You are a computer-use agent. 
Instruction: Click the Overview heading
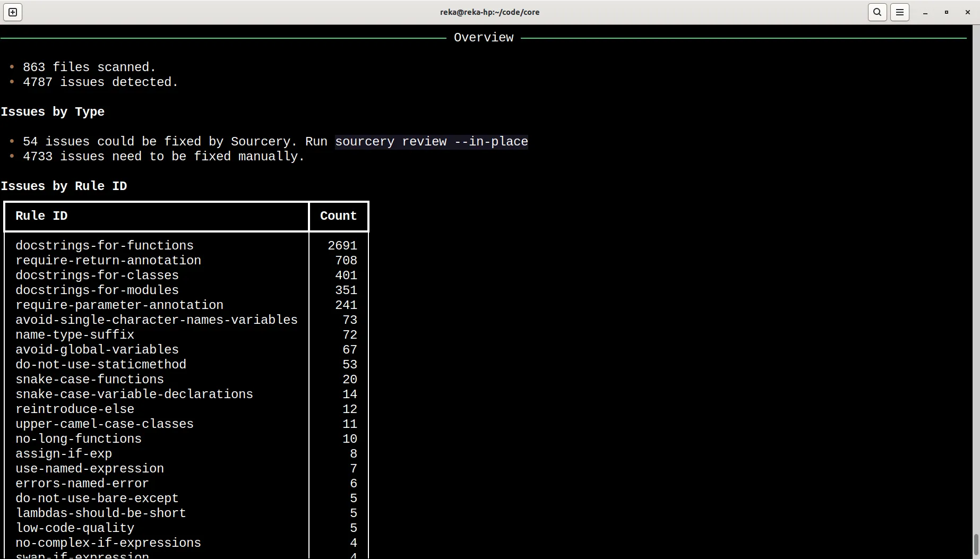pos(483,37)
